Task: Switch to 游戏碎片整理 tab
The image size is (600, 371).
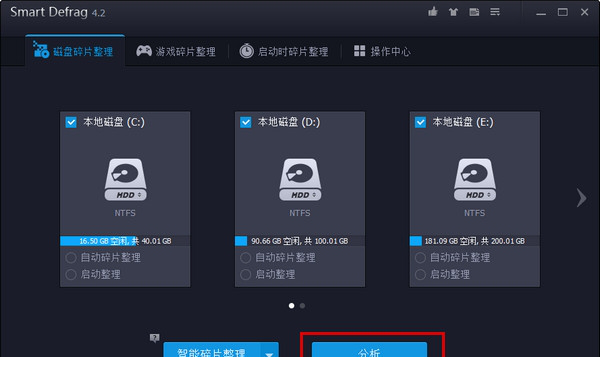Action: 176,51
